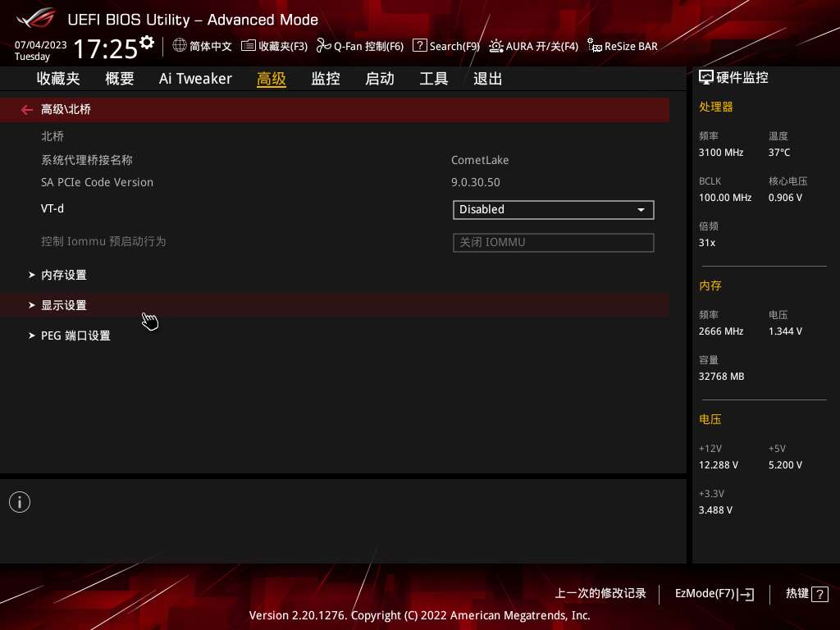Click the 系统代理桥接名称 label

pyautogui.click(x=87, y=160)
